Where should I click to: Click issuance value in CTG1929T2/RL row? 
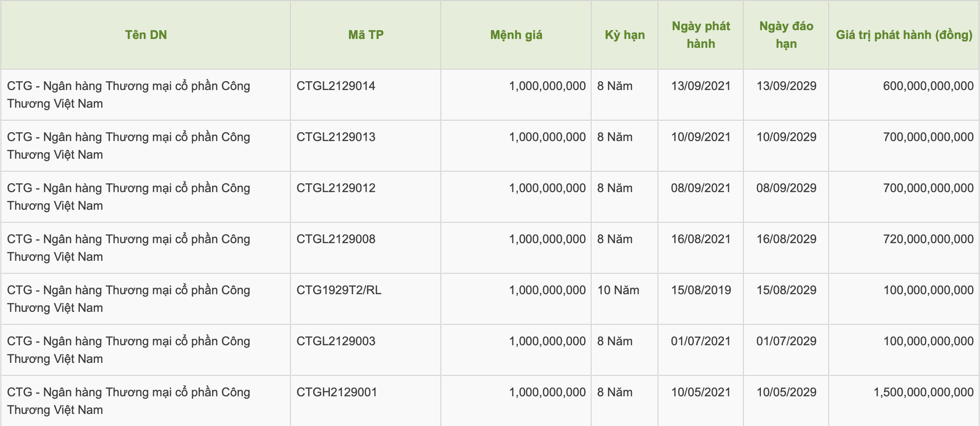[928, 290]
